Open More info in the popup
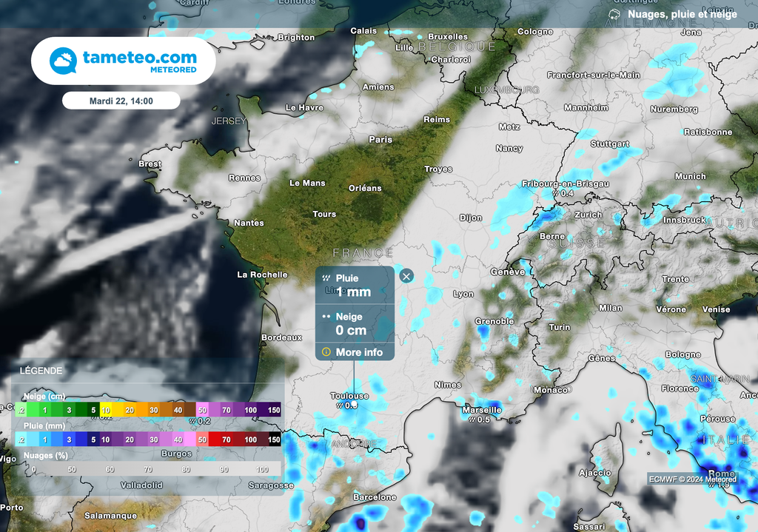 coord(360,352)
